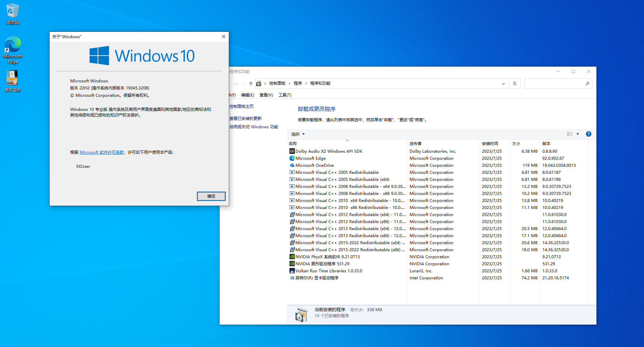Select the 74.2 MB size cell
This screenshot has width=644, height=347.
530,278
